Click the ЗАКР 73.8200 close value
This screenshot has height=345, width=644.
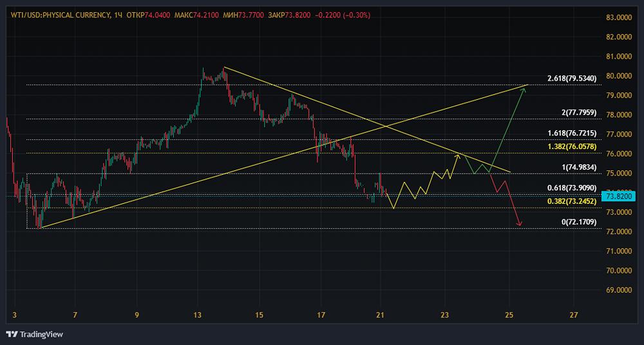point(289,15)
